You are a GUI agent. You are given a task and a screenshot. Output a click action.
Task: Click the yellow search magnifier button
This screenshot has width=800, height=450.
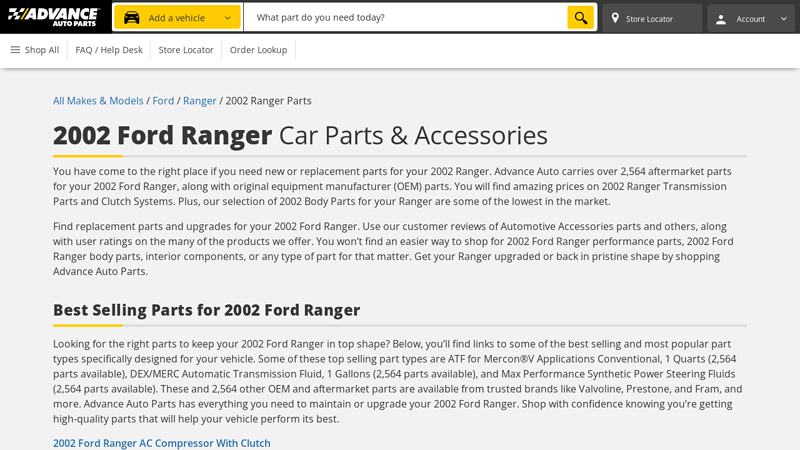pos(581,17)
